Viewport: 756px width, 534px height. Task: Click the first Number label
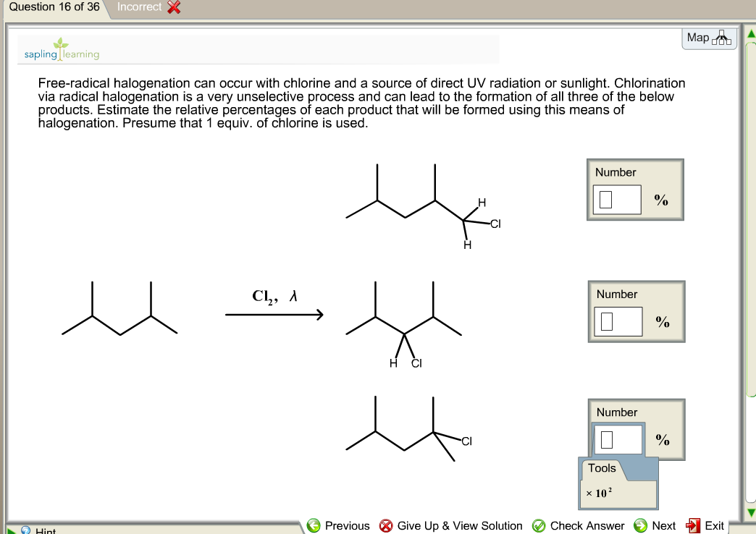616,172
